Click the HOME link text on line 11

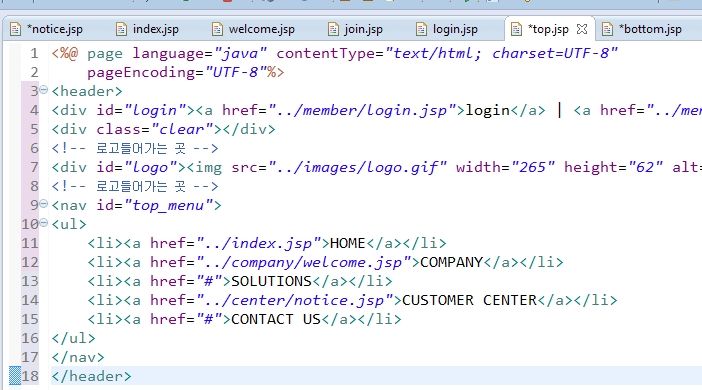347,243
